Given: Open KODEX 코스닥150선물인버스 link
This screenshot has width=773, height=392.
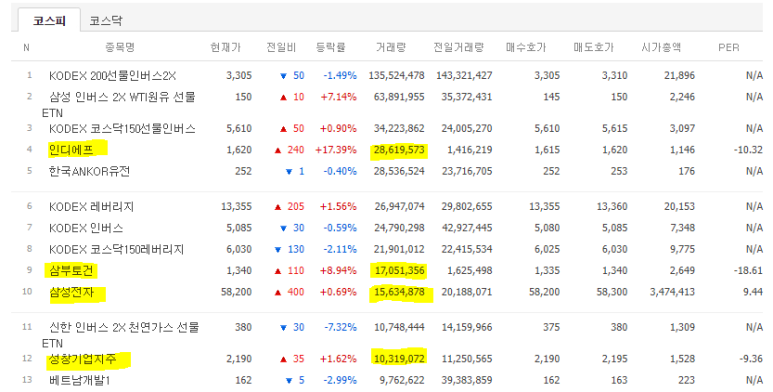Looking at the screenshot, I should 122,129.
